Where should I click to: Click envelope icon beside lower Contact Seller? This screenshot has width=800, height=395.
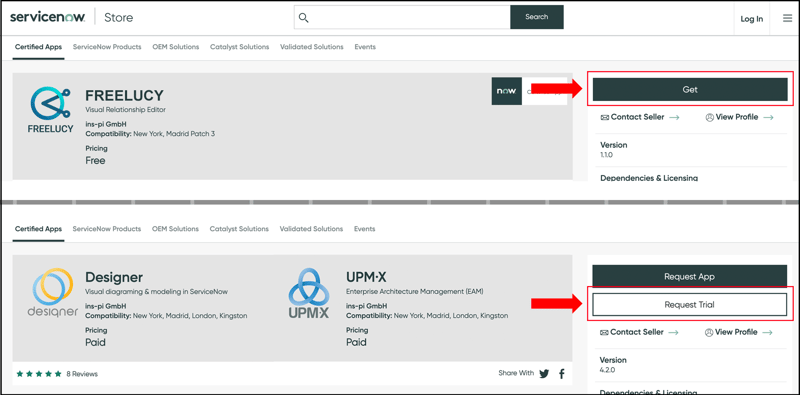click(604, 332)
